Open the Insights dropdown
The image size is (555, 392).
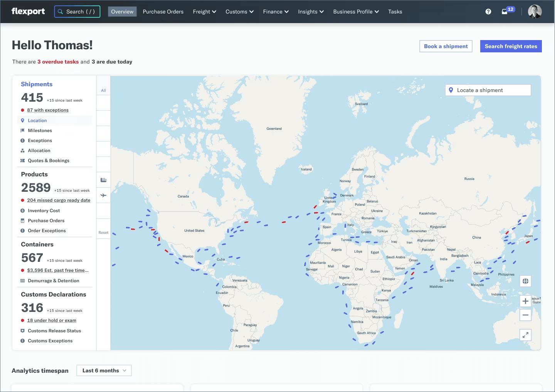[311, 12]
